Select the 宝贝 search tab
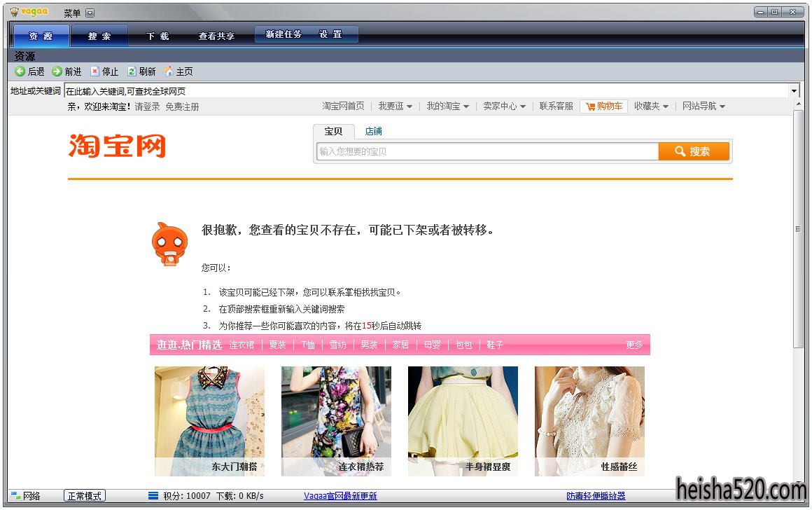Viewport: 812px width, 510px height. [333, 132]
